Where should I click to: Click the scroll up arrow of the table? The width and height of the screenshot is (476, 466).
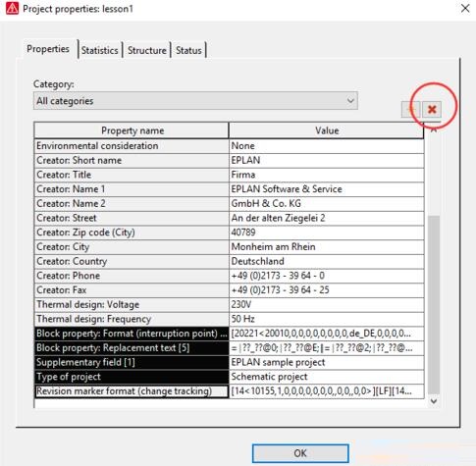click(x=434, y=129)
